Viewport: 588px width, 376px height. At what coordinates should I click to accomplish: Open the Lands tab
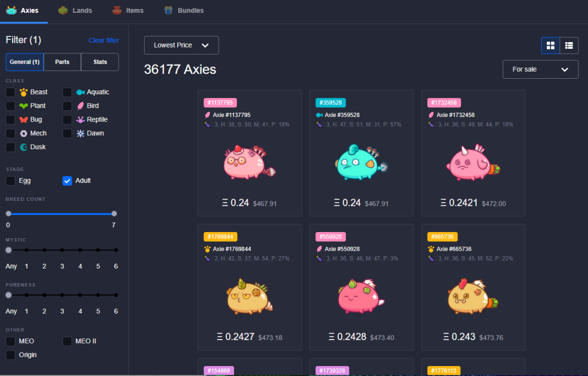75,11
